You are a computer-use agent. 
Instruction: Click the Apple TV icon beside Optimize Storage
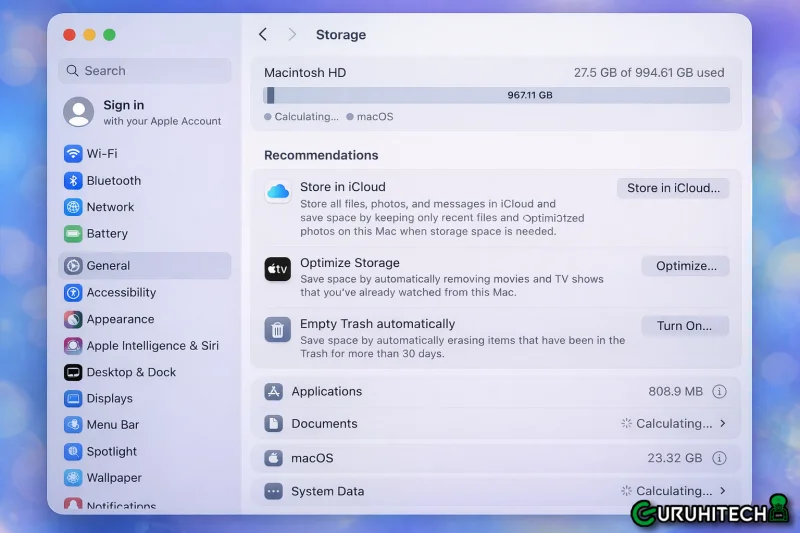coord(278,269)
